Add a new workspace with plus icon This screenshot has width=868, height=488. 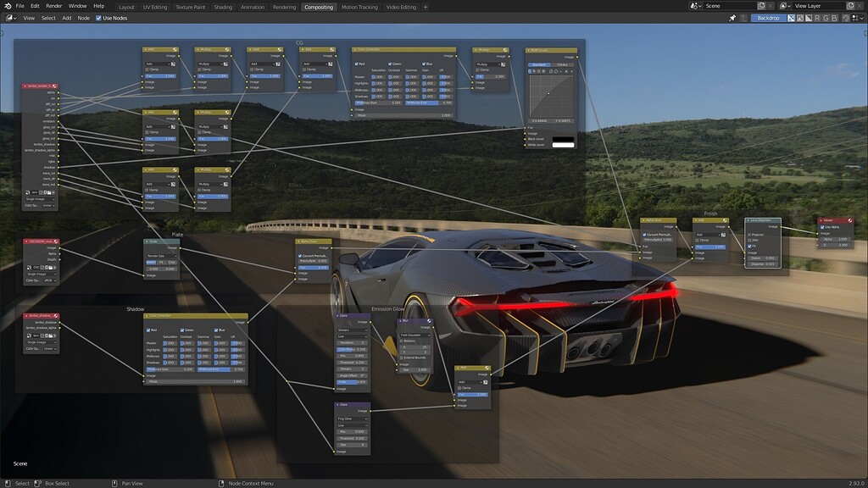point(426,7)
